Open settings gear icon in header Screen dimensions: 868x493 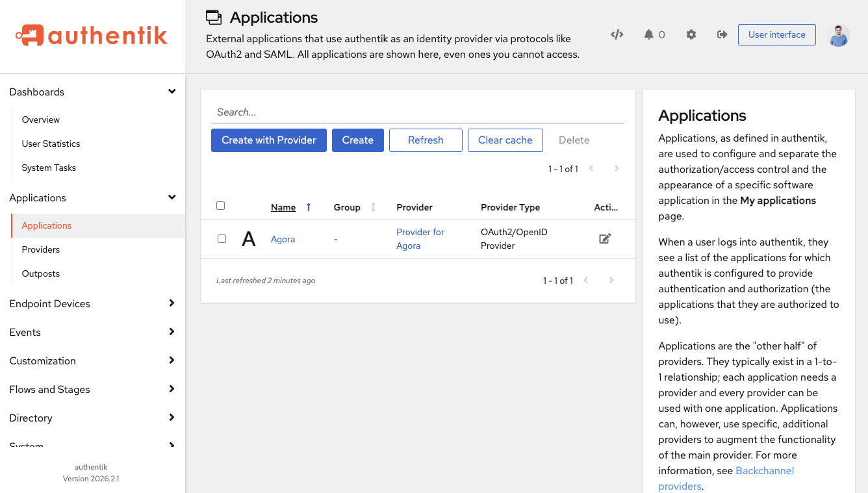[691, 34]
